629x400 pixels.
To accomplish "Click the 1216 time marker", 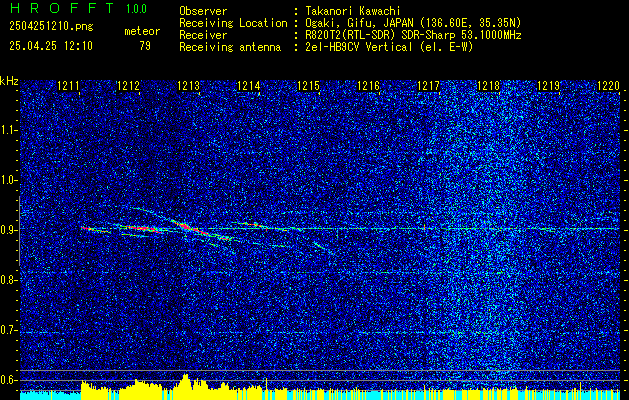I will point(368,86).
